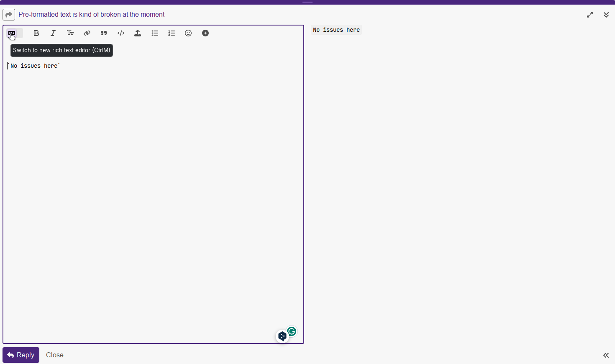
Task: Hide the preview pane with the double chevron left
Action: pos(606,355)
